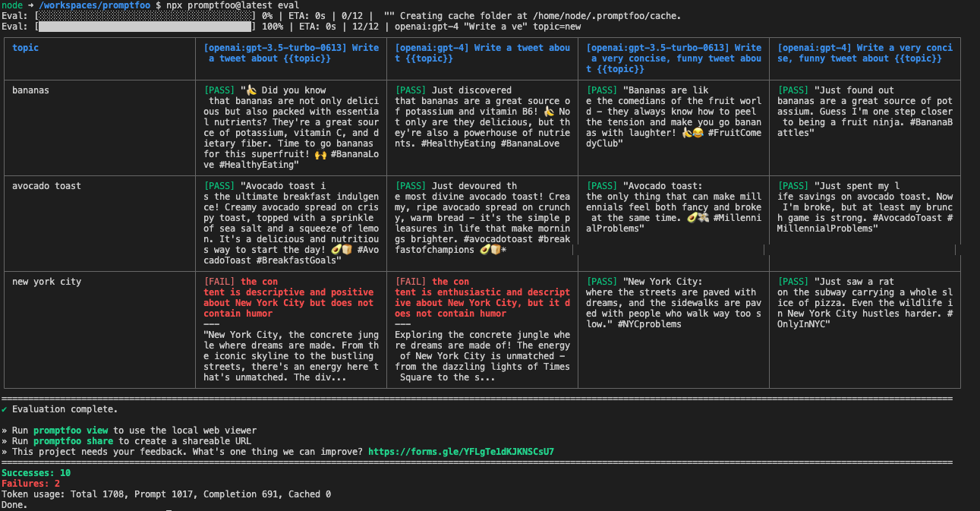Open the forms.gle feedback link

(x=461, y=452)
